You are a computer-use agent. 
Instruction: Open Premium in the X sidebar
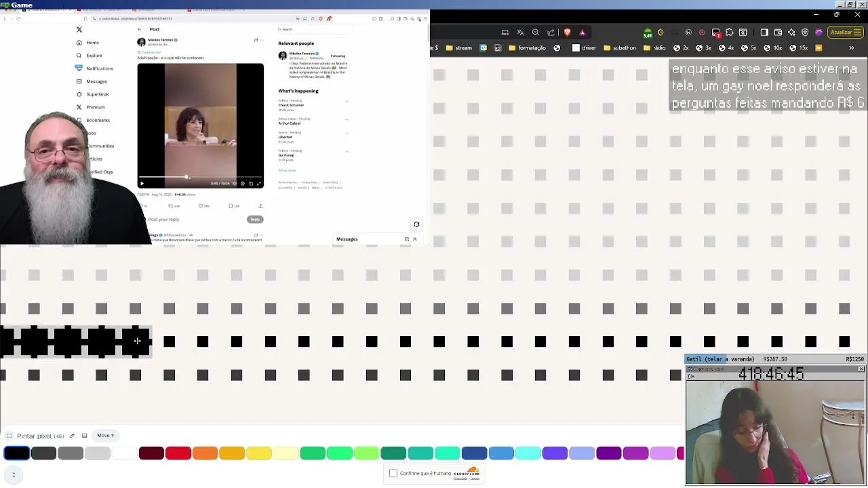click(x=91, y=107)
